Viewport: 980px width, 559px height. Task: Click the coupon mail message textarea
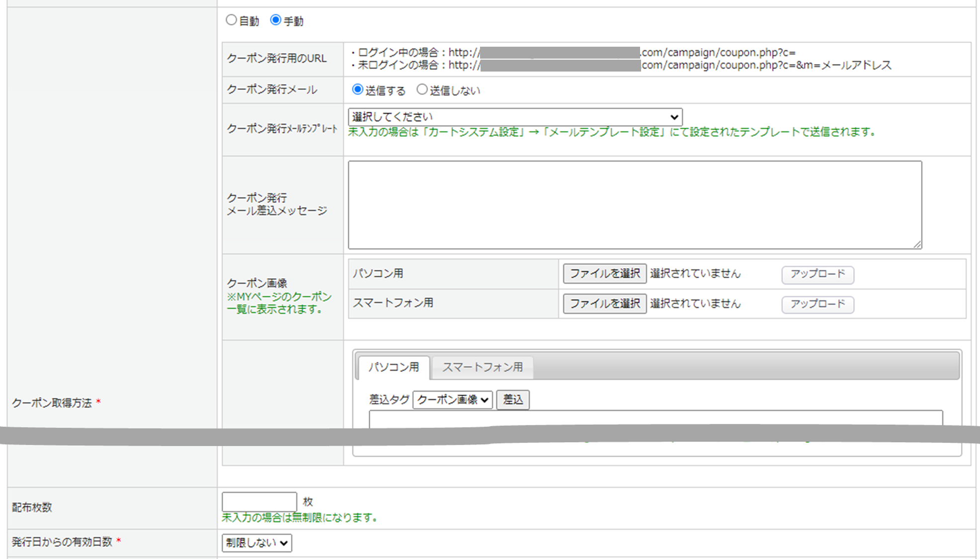coord(635,205)
